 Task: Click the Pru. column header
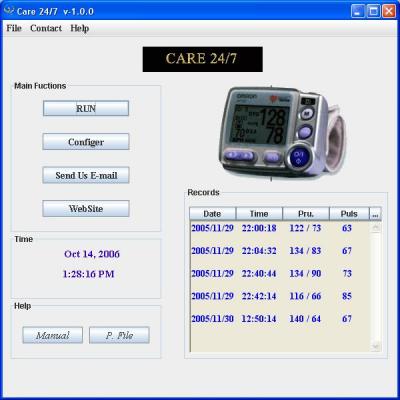306,214
